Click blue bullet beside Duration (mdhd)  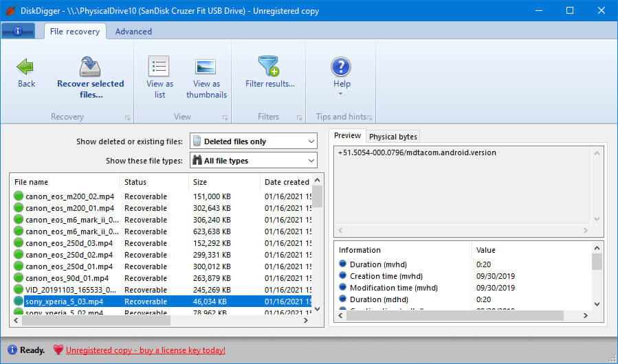point(342,299)
